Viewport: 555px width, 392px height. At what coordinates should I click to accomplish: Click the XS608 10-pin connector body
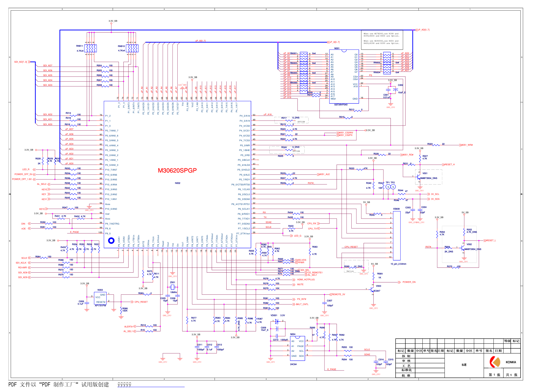(x=397, y=235)
